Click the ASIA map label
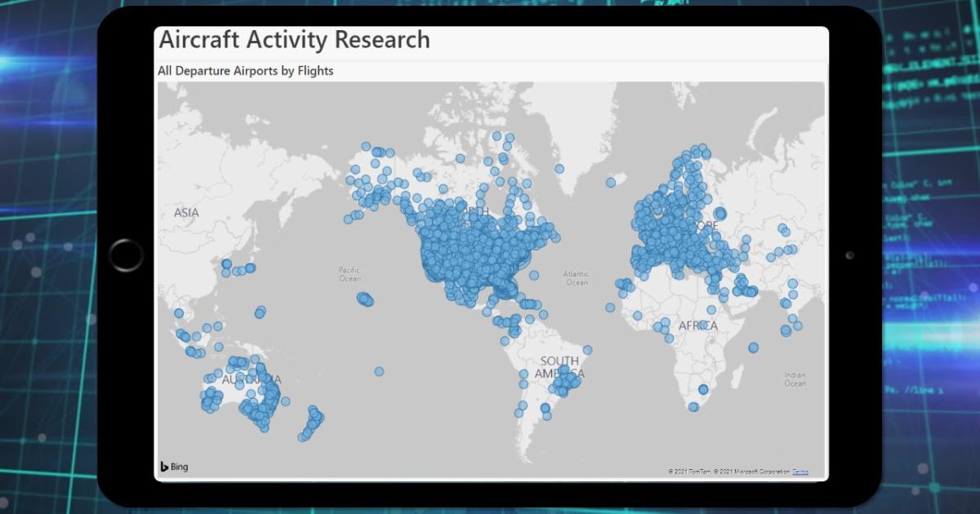Screen dimensions: 980x514 (x=186, y=213)
